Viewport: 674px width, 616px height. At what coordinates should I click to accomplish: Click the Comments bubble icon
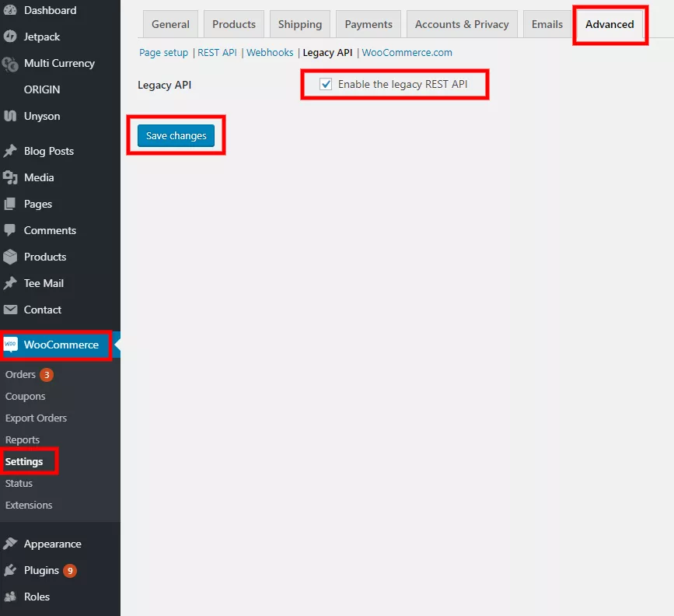(10, 231)
